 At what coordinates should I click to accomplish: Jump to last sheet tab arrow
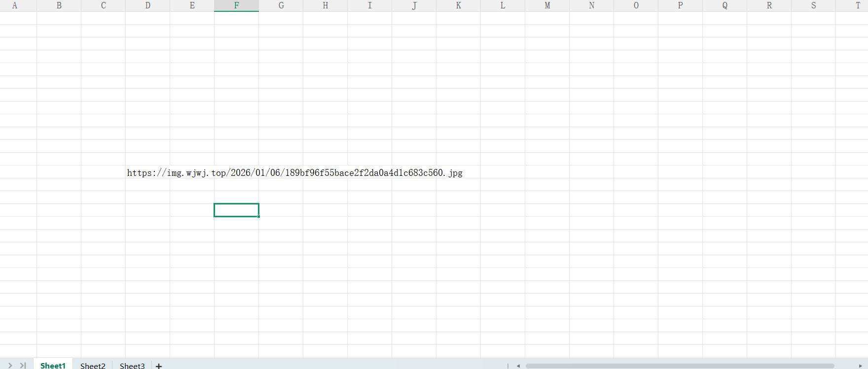coord(23,366)
